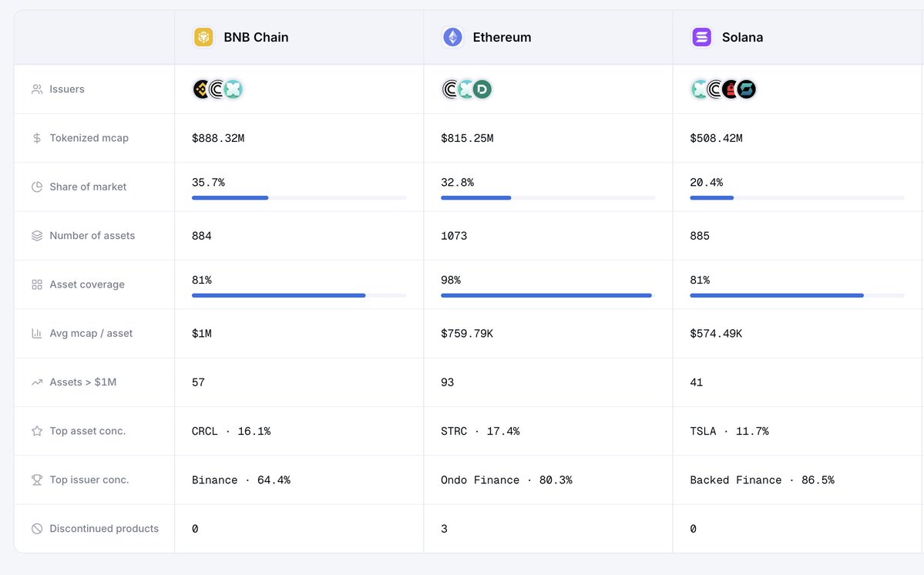Click the bar chart icon beside Avg mcap / asset
This screenshot has height=575, width=924.
pyautogui.click(x=36, y=334)
